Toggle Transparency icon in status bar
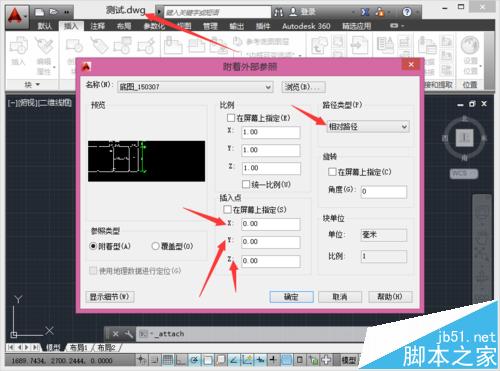 click(286, 360)
